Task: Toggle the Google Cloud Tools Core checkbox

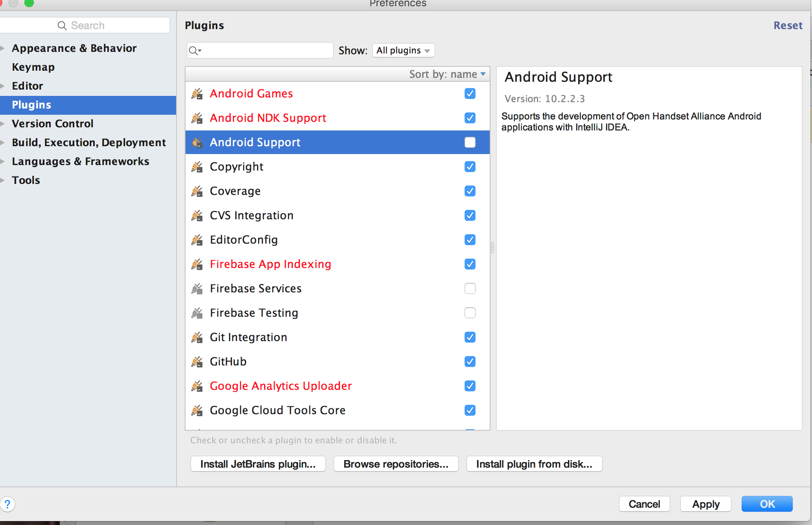Action: (x=470, y=410)
